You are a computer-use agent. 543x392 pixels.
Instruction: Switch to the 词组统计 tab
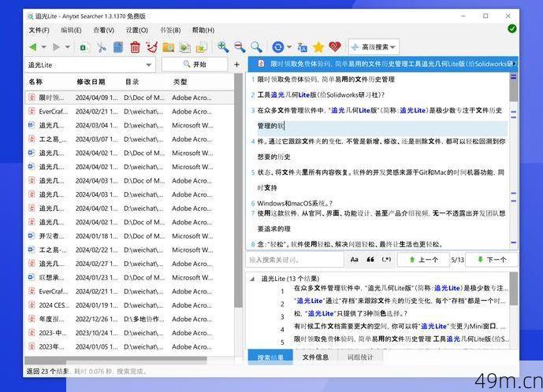360,357
